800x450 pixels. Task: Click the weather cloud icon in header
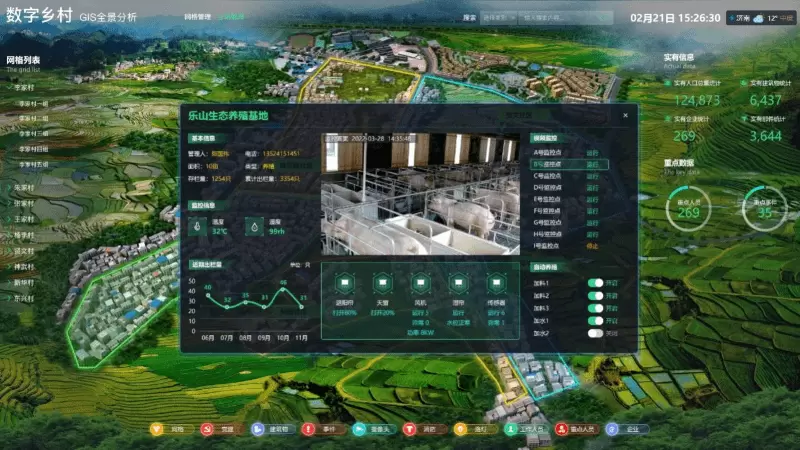759,18
